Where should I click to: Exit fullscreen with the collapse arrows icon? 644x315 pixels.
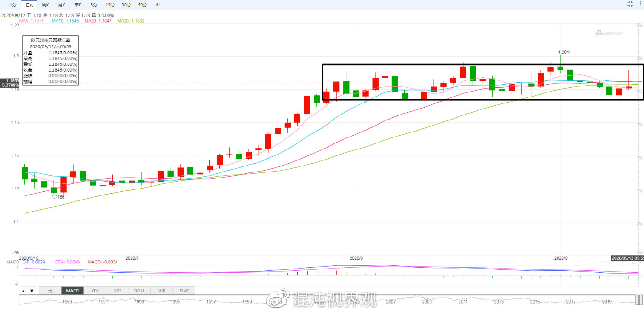[631, 4]
